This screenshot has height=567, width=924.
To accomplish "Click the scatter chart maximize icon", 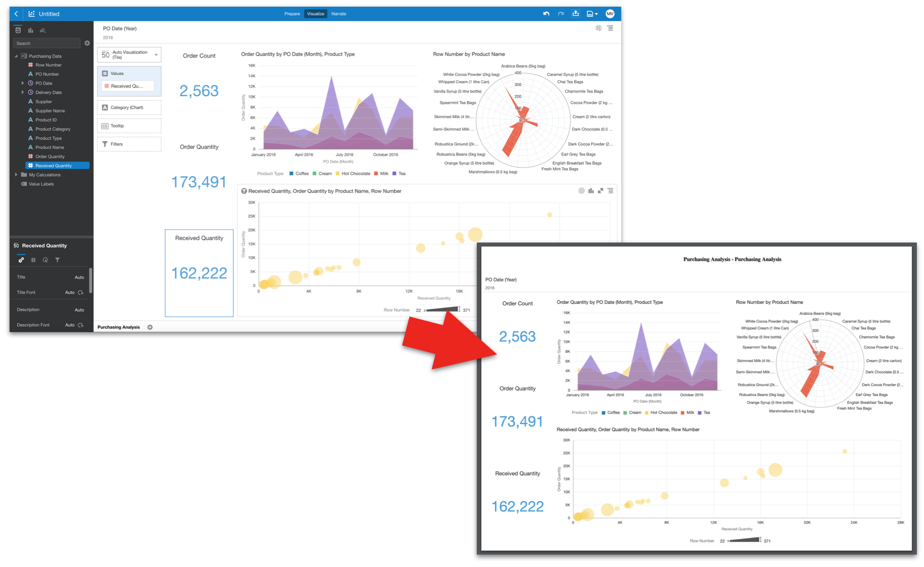I will pos(600,191).
